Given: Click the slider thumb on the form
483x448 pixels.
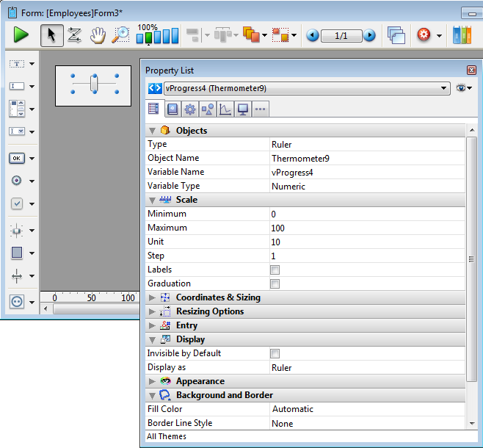Looking at the screenshot, I should click(94, 84).
